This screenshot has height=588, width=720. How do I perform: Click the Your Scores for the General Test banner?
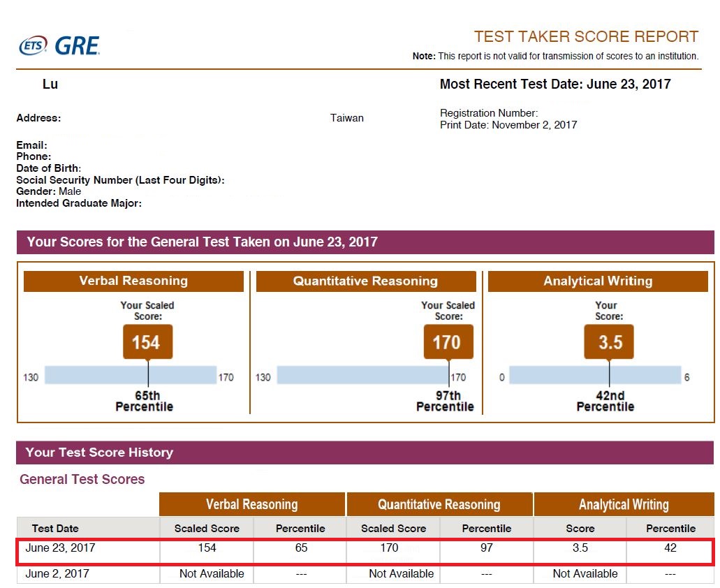click(365, 242)
